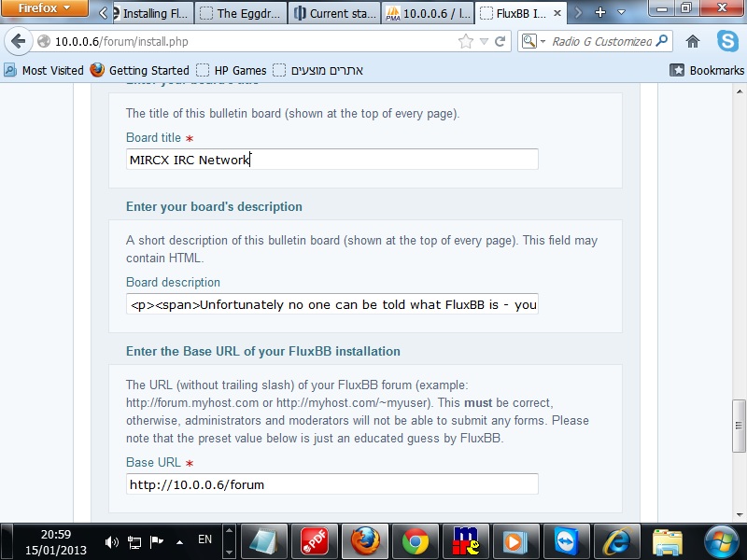Open the Skype toolbar icon

(x=727, y=41)
